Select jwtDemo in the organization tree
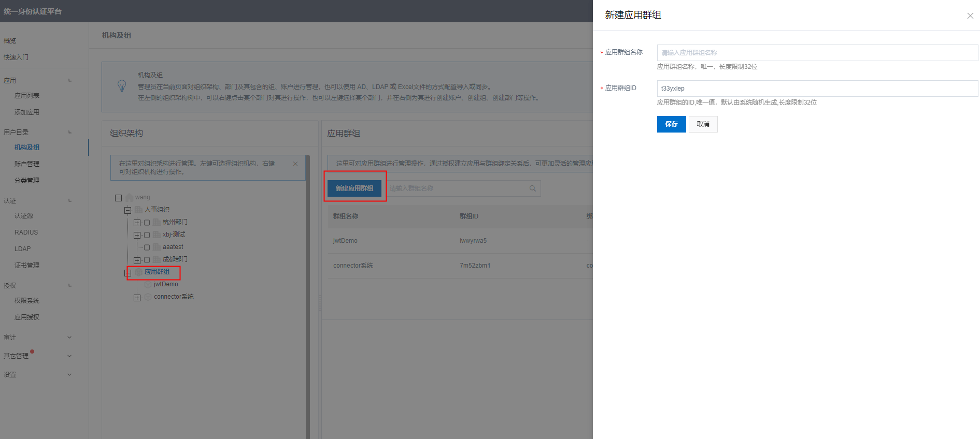 click(x=166, y=284)
